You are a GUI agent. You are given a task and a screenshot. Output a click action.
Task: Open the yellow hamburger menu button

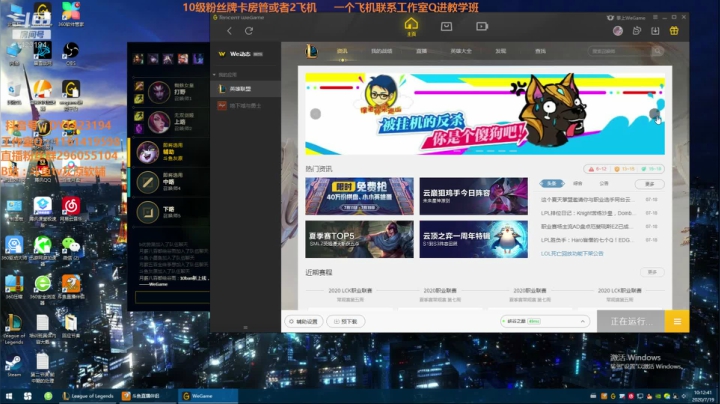677,321
